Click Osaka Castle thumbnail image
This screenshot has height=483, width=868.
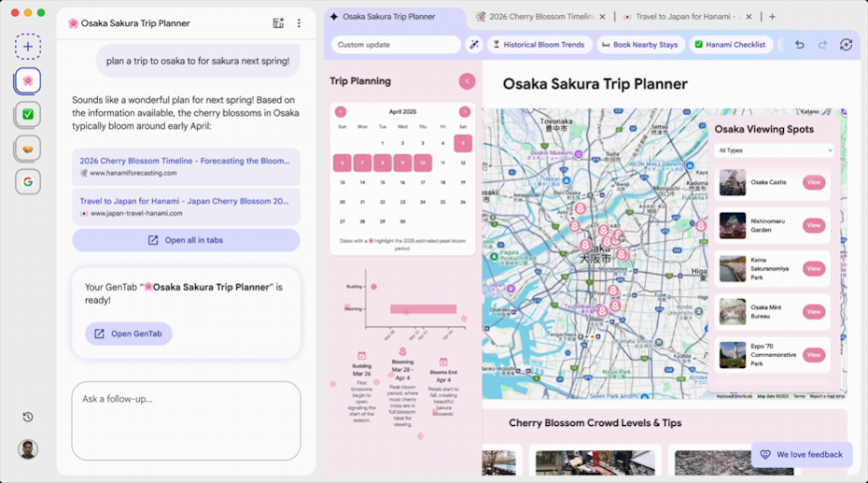point(733,182)
